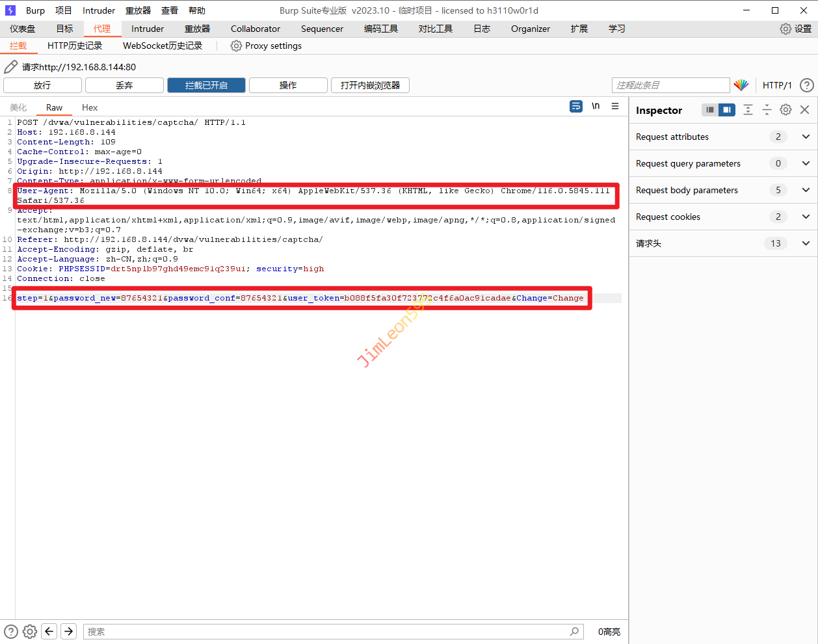
Task: Expand all Inspector sections icon
Action: 748,110
